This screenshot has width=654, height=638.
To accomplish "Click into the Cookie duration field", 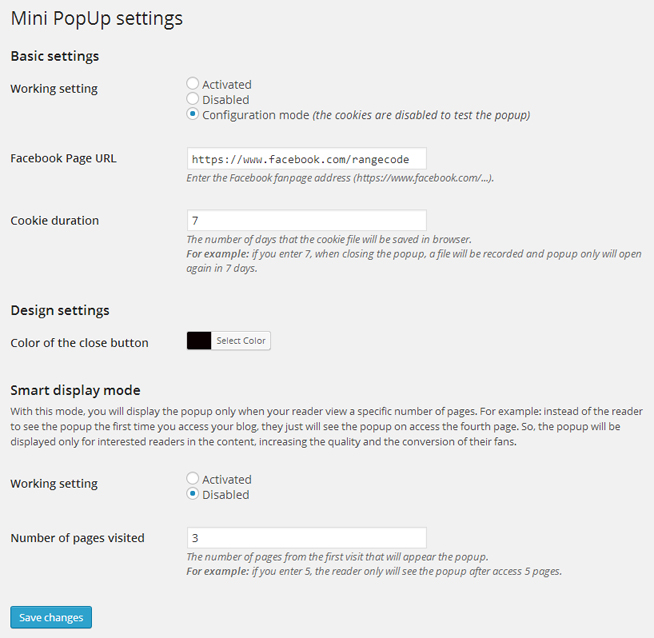I will [307, 220].
